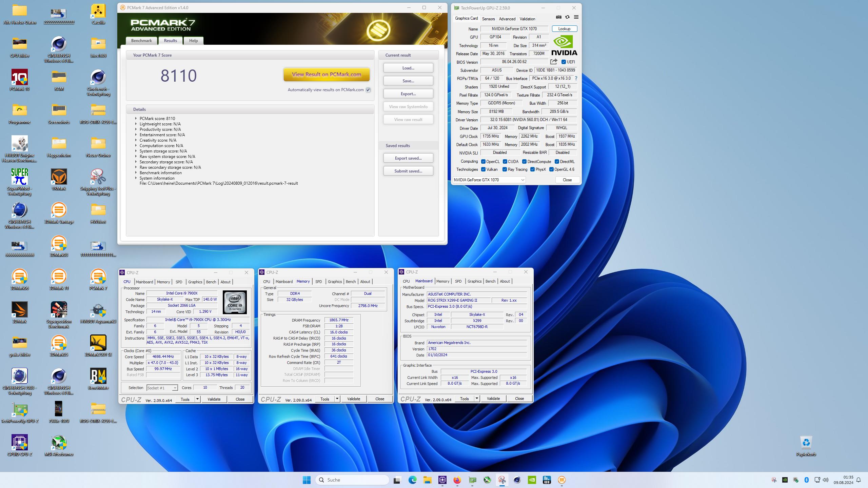Open HWBOT Aquamark3 desktop icon
The height and width of the screenshot is (488, 868).
[98, 313]
